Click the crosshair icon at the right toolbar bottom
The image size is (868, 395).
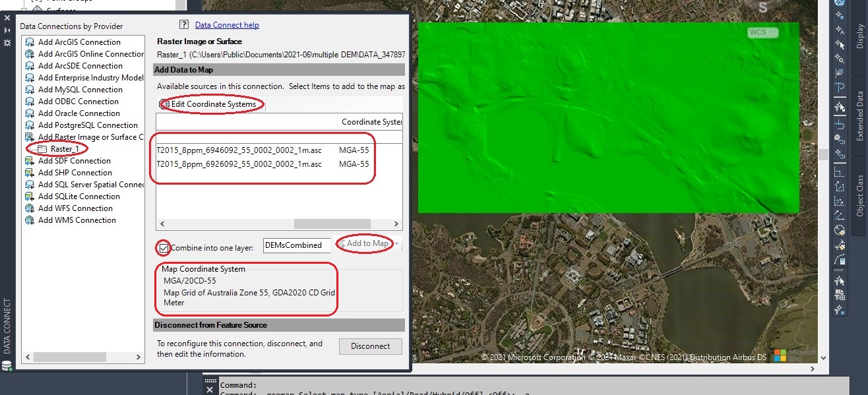click(839, 309)
